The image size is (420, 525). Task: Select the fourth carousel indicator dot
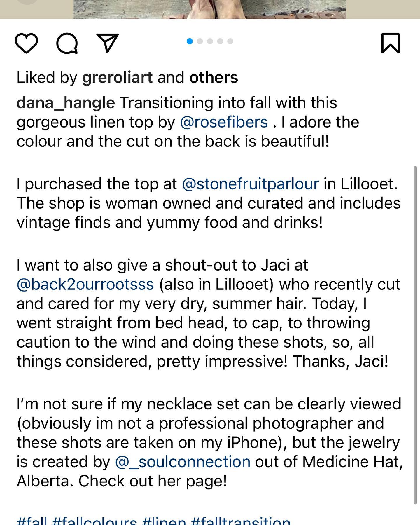pyautogui.click(x=220, y=41)
